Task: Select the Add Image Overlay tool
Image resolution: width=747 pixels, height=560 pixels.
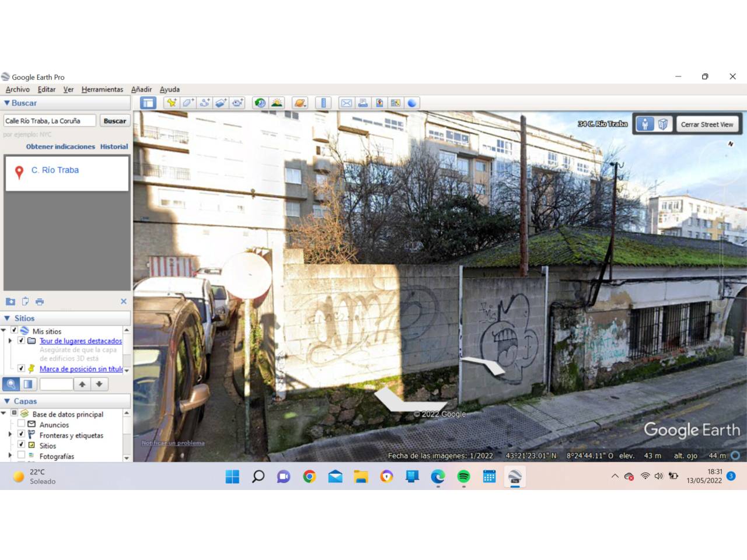Action: [221, 103]
